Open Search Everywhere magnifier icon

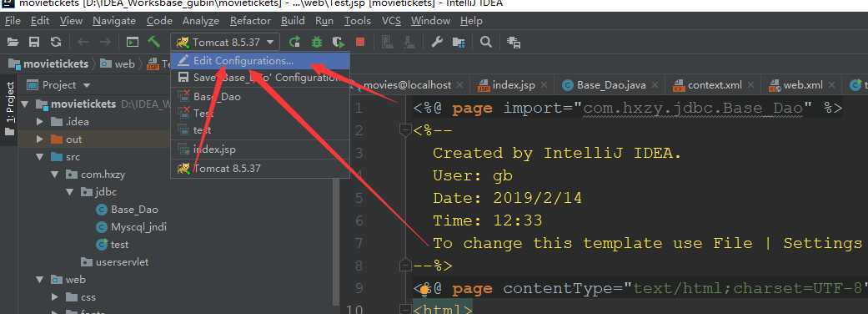coord(486,42)
